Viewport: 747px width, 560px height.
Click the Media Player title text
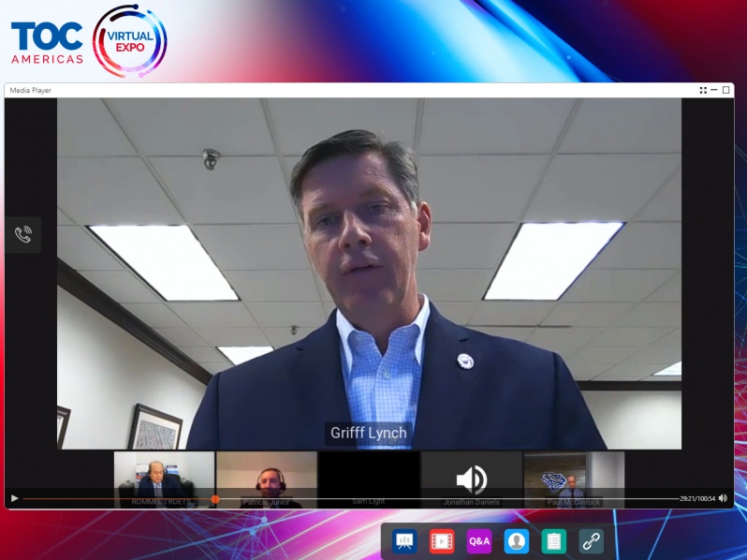pyautogui.click(x=31, y=90)
